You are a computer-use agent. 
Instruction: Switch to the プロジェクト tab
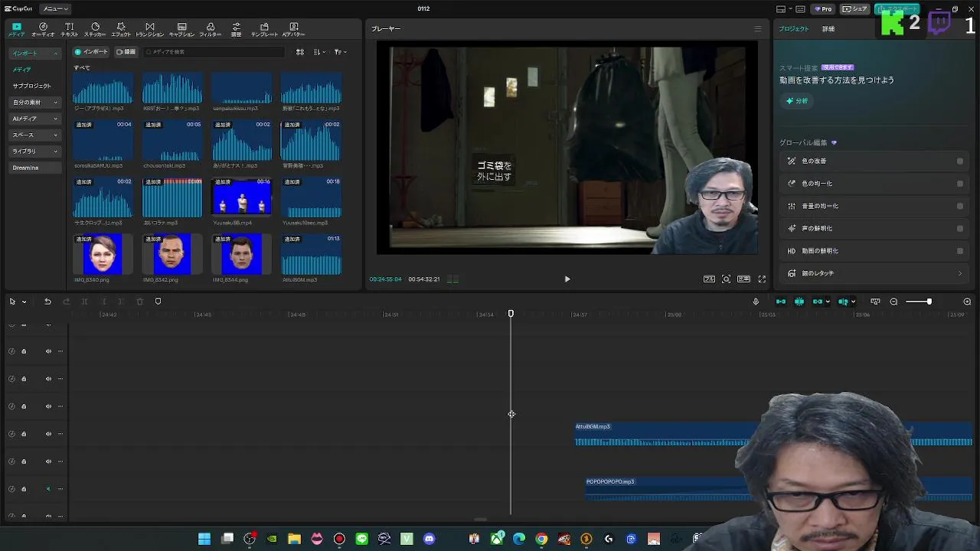(793, 29)
